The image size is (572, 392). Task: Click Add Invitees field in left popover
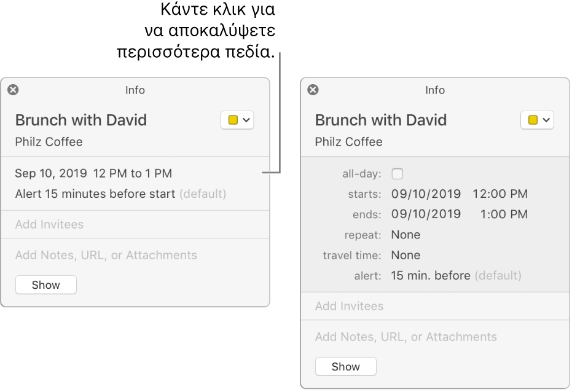coord(135,224)
